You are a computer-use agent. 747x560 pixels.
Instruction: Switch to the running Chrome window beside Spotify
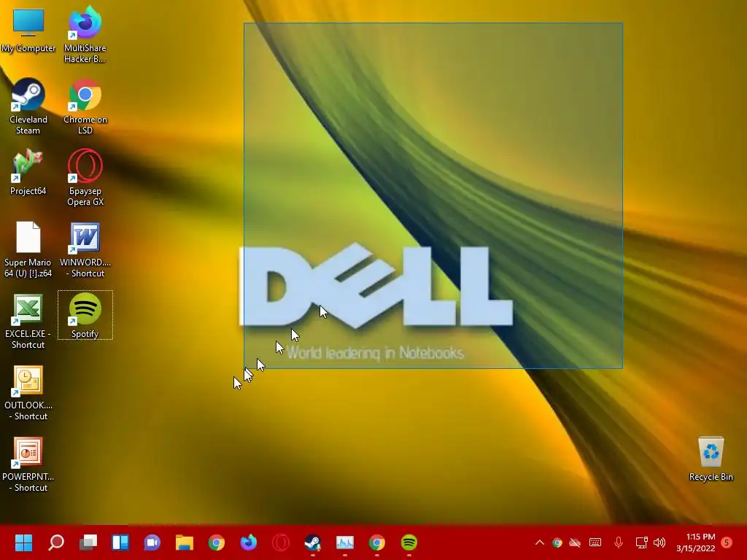(377, 542)
